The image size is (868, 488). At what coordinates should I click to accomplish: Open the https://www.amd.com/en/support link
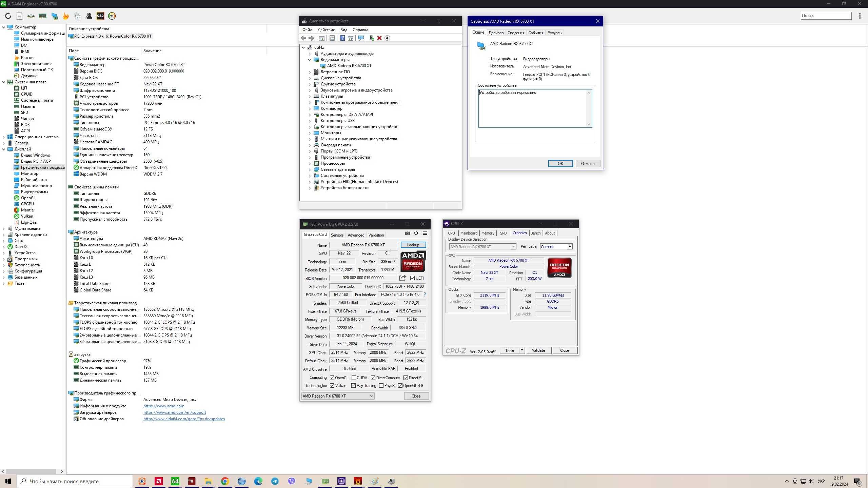click(175, 412)
